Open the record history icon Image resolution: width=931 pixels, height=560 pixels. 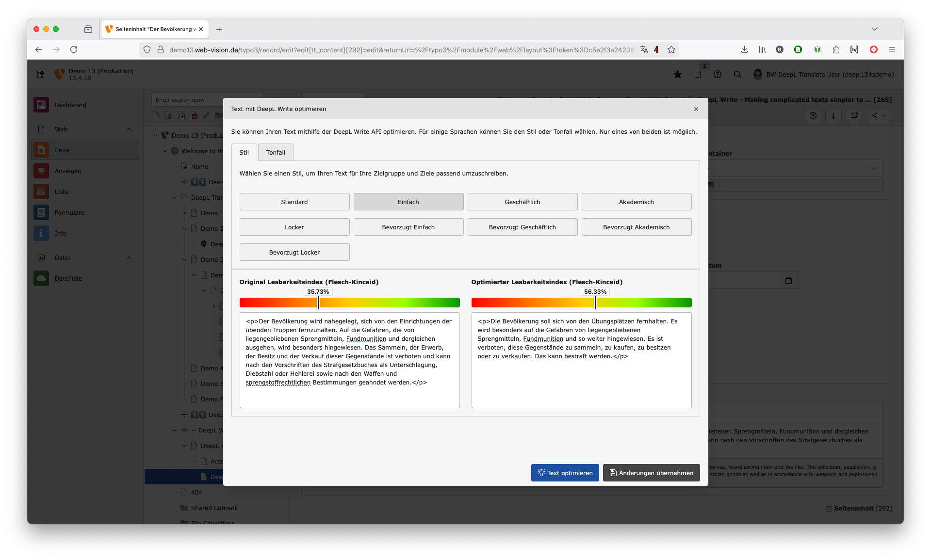813,115
